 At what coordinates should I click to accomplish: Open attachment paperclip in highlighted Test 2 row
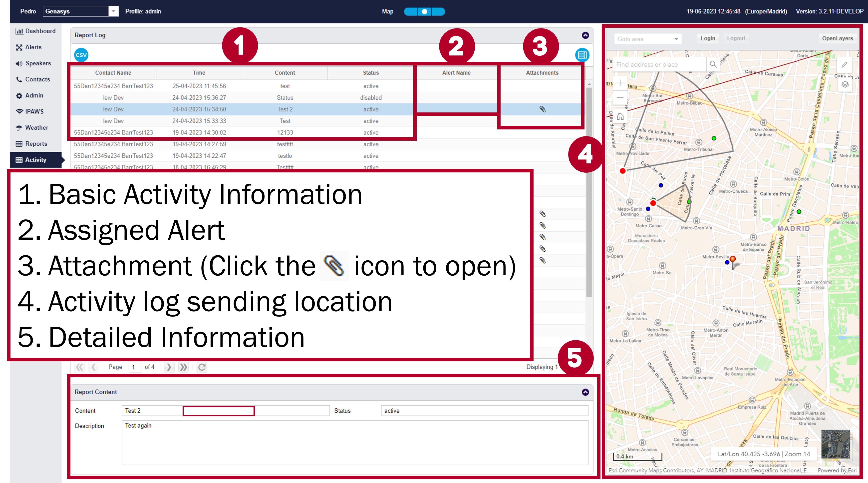click(x=542, y=109)
